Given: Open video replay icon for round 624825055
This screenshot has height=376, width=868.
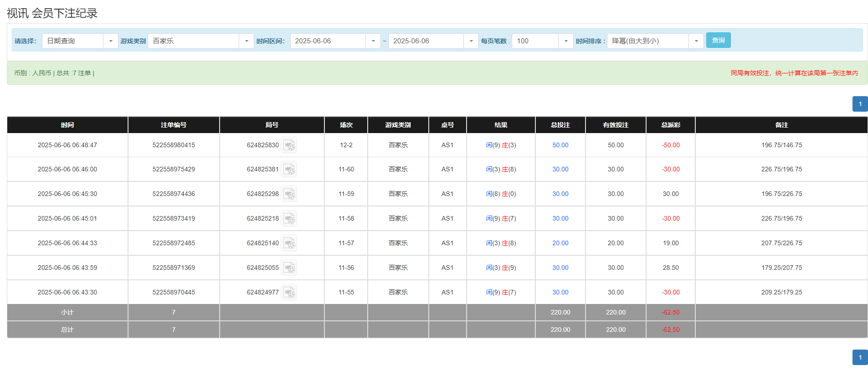Looking at the screenshot, I should [289, 268].
